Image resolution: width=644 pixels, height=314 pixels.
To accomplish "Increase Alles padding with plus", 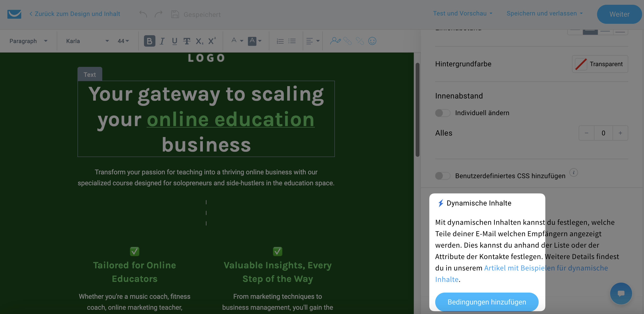I will pyautogui.click(x=620, y=133).
